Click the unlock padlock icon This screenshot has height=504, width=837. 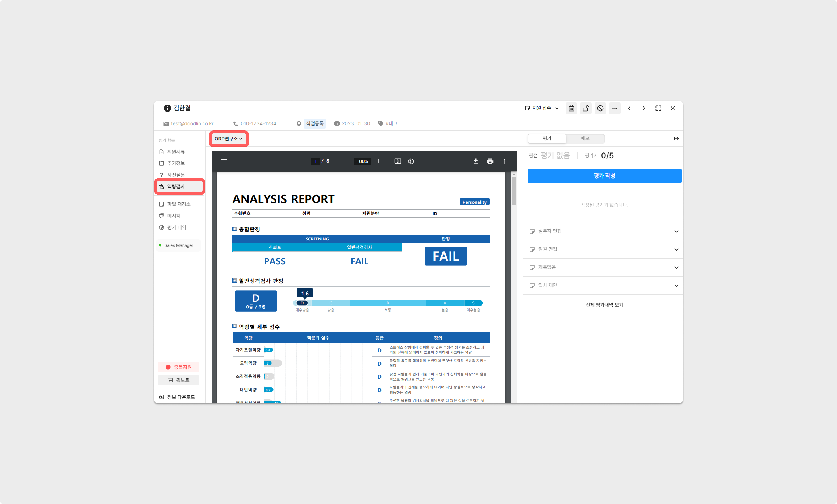click(586, 108)
